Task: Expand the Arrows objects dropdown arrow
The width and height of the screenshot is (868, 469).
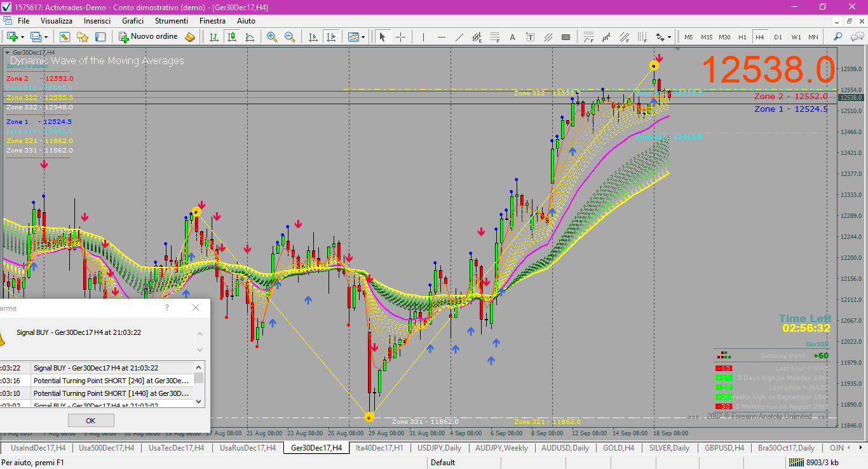Action: coord(669,37)
